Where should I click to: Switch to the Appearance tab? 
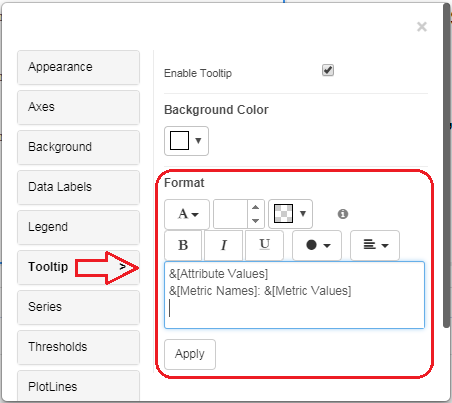pos(78,67)
